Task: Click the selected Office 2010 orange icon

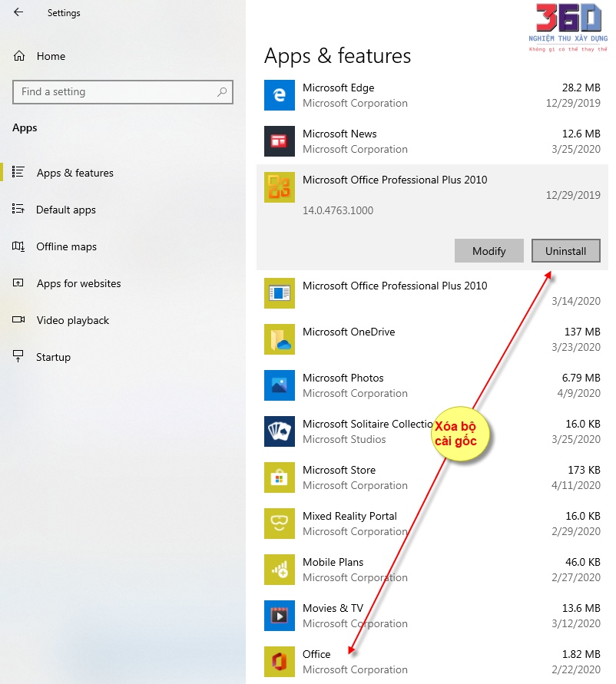Action: (280, 187)
